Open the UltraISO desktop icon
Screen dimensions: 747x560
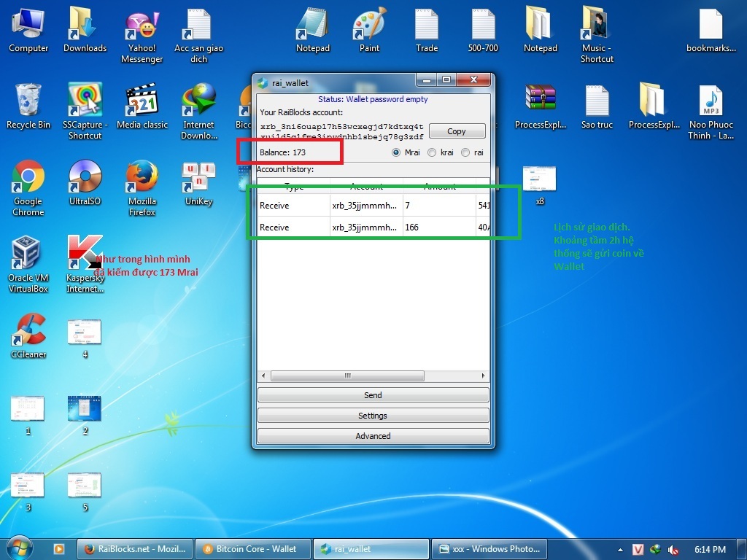pyautogui.click(x=85, y=177)
